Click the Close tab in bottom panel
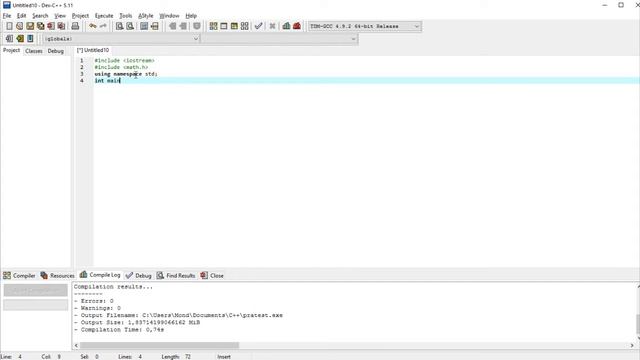Viewport: 640px width, 360px height. point(212,276)
